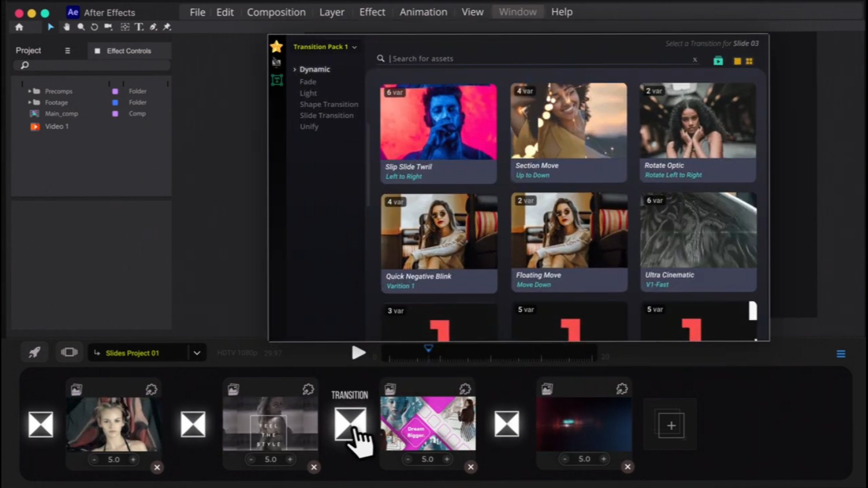This screenshot has height=488, width=868.
Task: Select the Hand tool in the toolbar
Action: point(66,27)
